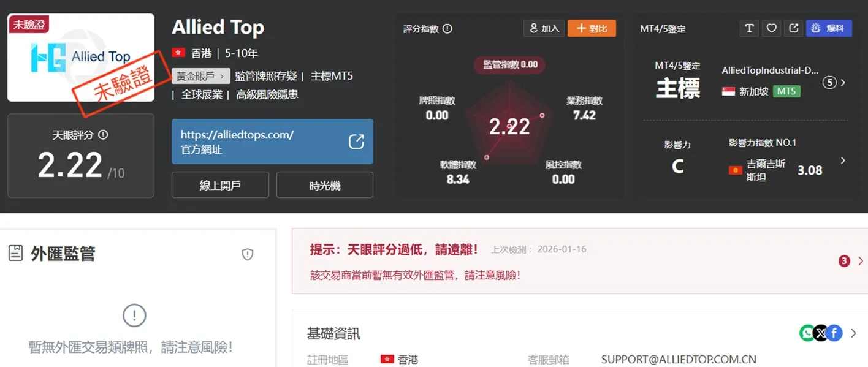This screenshot has width=868, height=367.
Task: Click the 加入 join button
Action: click(544, 28)
